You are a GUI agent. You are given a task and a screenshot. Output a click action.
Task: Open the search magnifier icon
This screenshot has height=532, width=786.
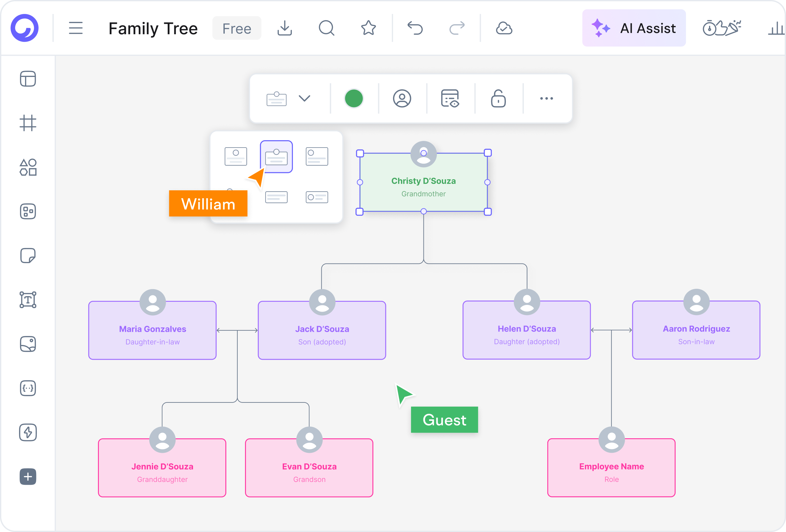pyautogui.click(x=327, y=28)
